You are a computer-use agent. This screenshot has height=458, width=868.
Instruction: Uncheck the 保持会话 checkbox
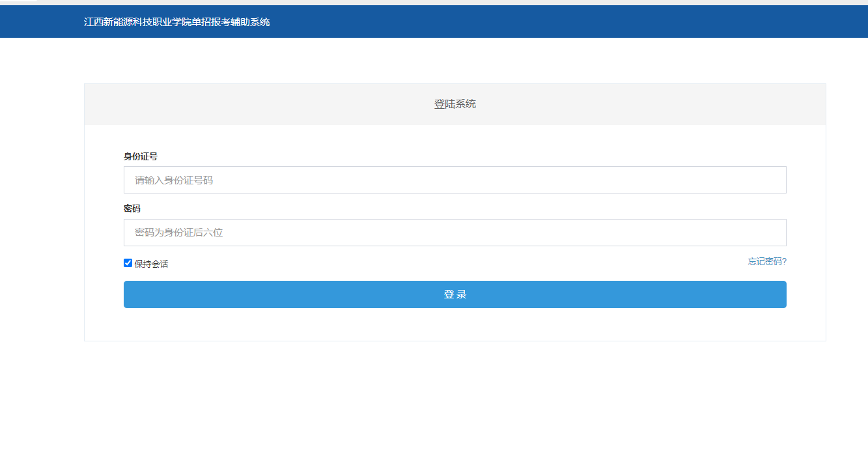(128, 263)
